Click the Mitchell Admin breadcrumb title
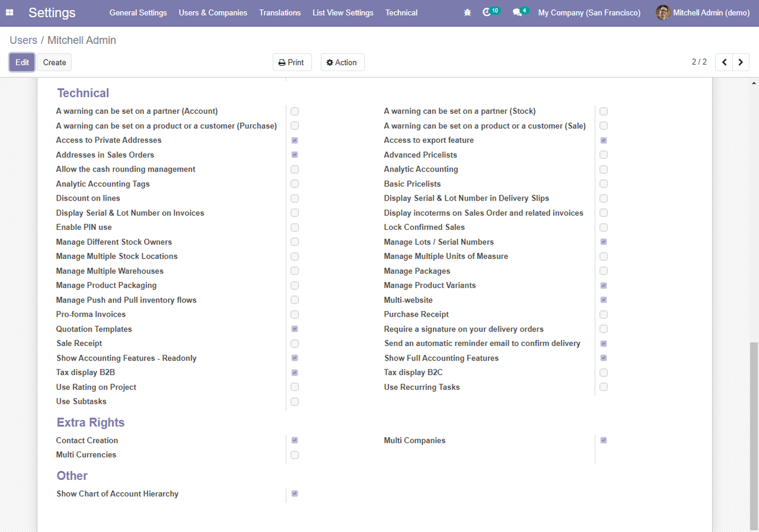The height and width of the screenshot is (532, 759). pos(82,40)
